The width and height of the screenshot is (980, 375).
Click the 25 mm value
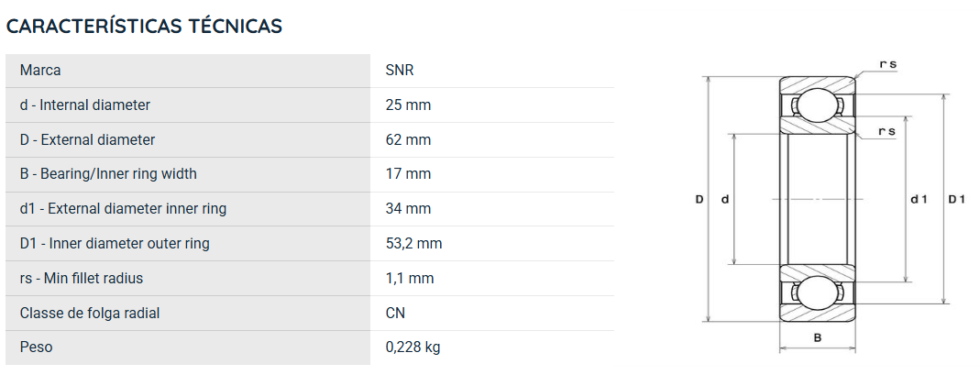(409, 105)
